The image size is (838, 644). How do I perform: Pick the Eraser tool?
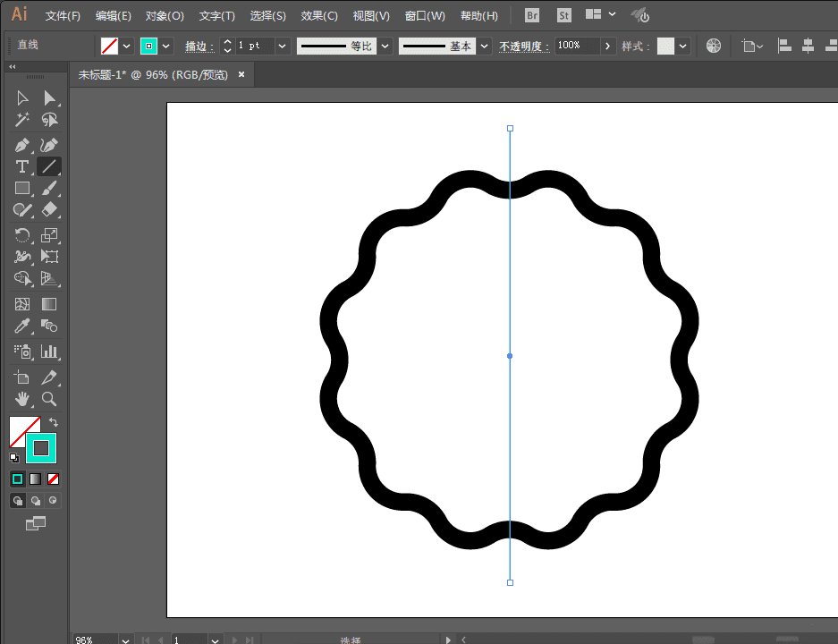[50, 210]
